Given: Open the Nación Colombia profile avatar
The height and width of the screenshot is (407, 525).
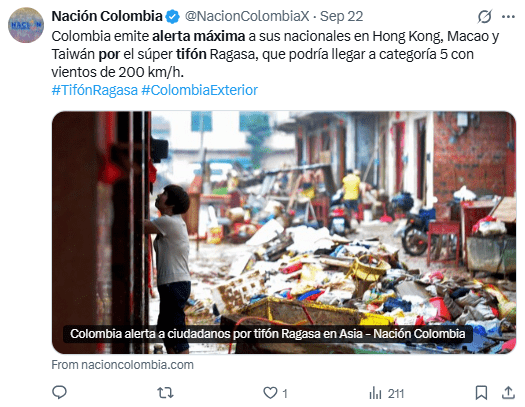Looking at the screenshot, I should pyautogui.click(x=26, y=25).
